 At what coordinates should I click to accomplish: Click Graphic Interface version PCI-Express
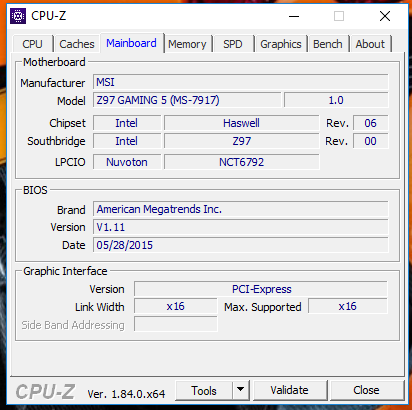pyautogui.click(x=261, y=289)
